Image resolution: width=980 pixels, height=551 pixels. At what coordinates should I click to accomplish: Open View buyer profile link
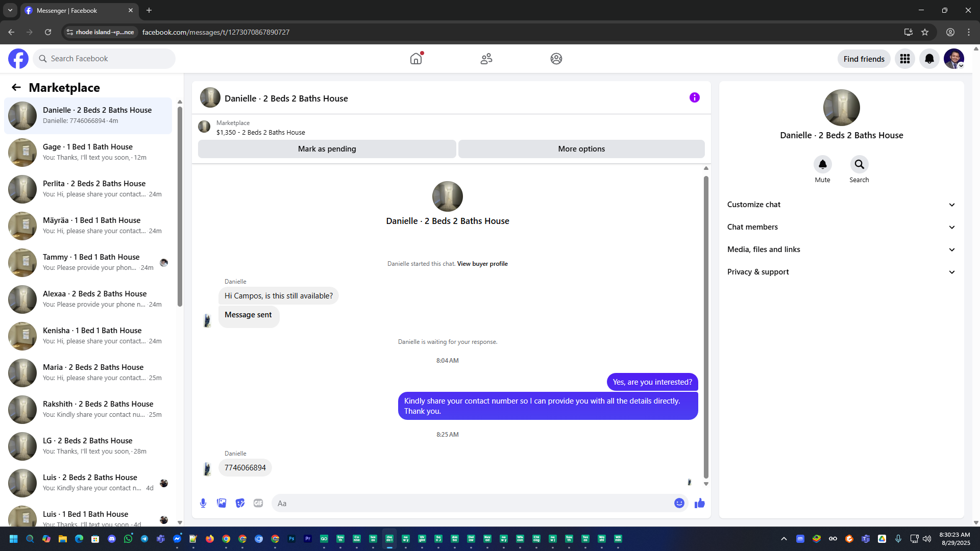482,264
